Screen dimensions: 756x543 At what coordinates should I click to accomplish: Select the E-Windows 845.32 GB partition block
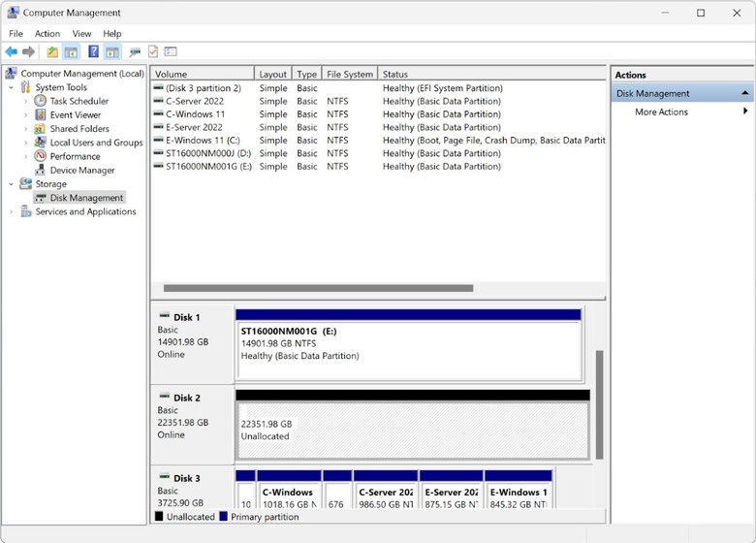pyautogui.click(x=519, y=490)
